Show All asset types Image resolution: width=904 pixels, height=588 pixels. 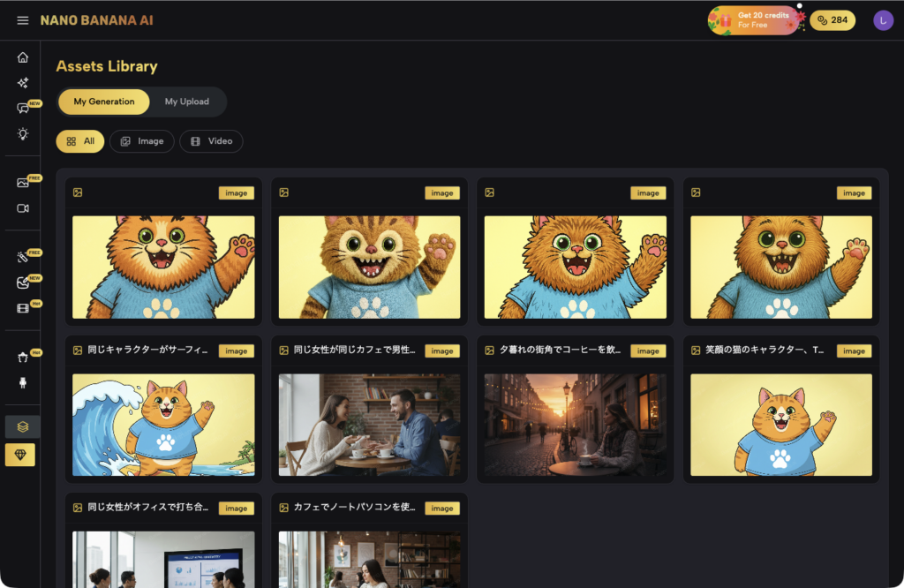[x=80, y=141]
